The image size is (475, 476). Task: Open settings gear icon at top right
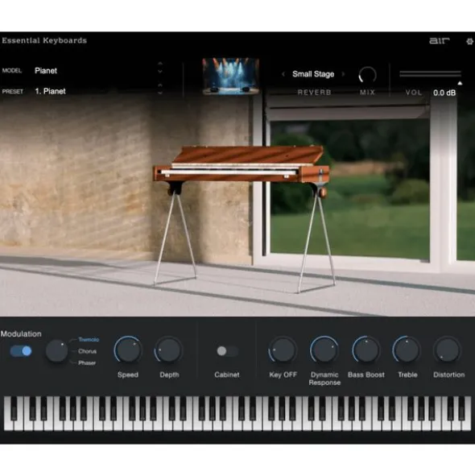pos(469,41)
